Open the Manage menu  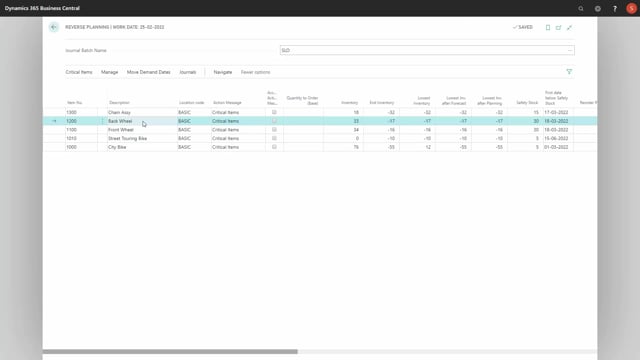109,72
